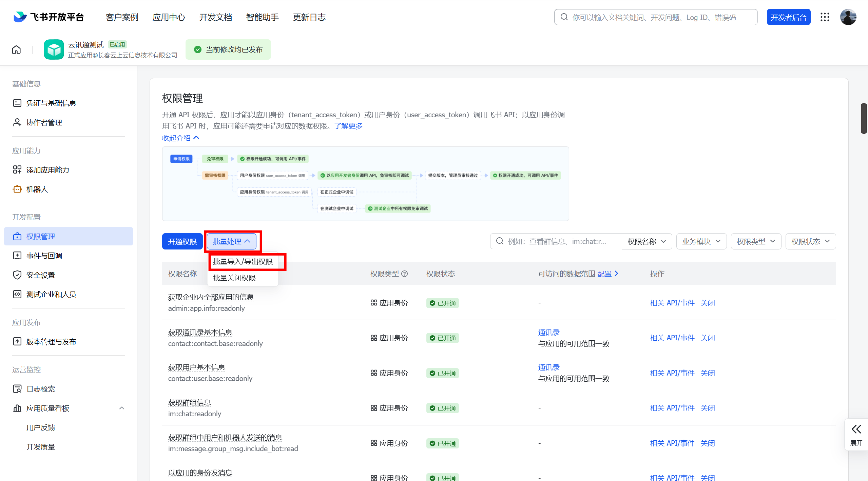Click the 版本管理与发布 upload icon
Viewport: 868px width, 481px height.
17,342
